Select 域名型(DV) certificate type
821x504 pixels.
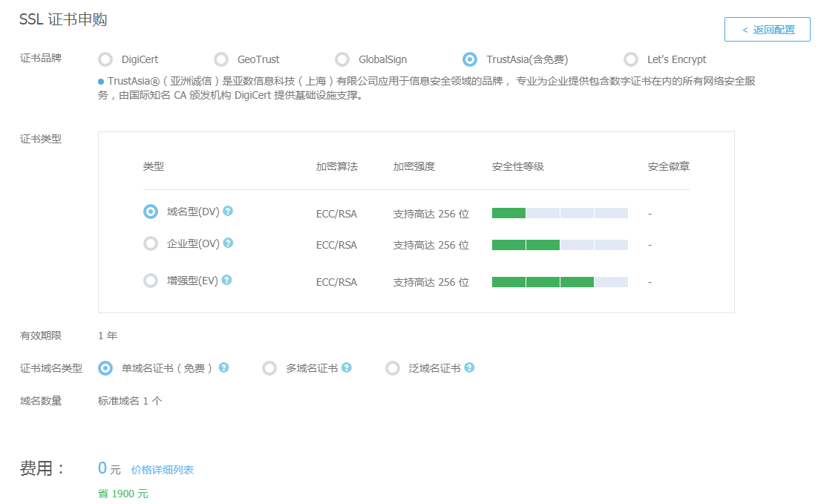[x=151, y=212]
